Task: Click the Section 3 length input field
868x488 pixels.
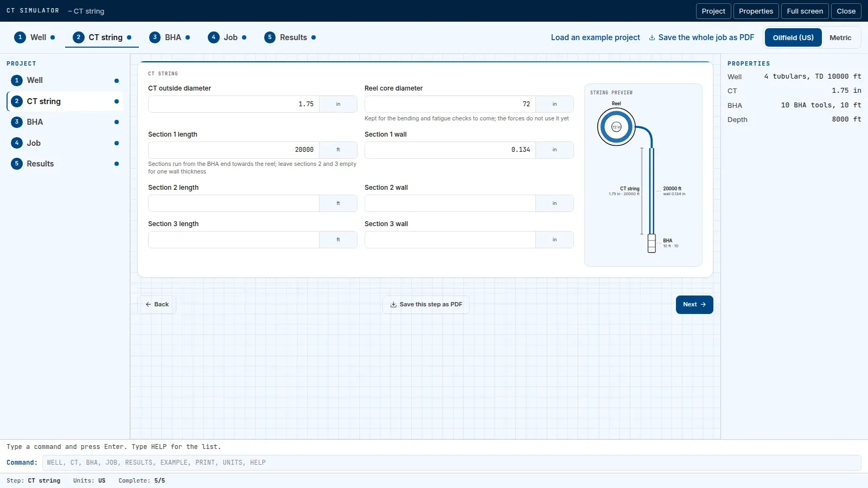Action: [234, 240]
